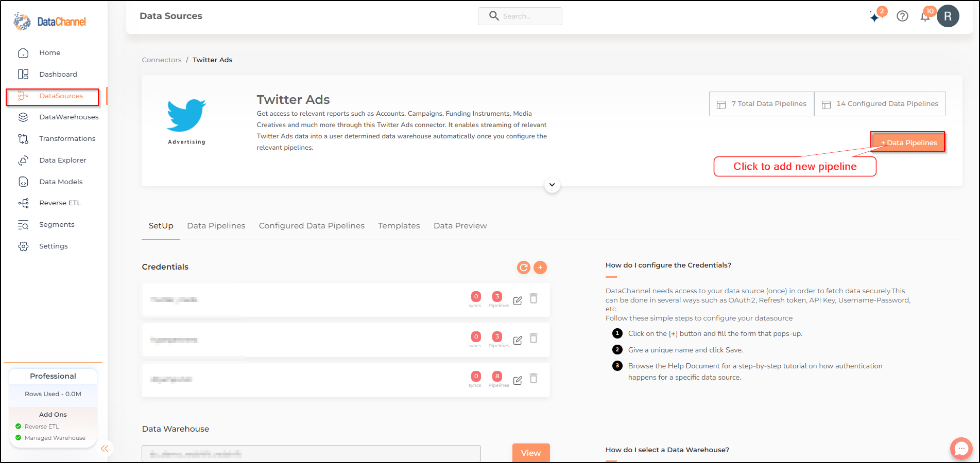Expand the Twitter Ads description chevron
Viewport: 980px width, 463px height.
(552, 185)
